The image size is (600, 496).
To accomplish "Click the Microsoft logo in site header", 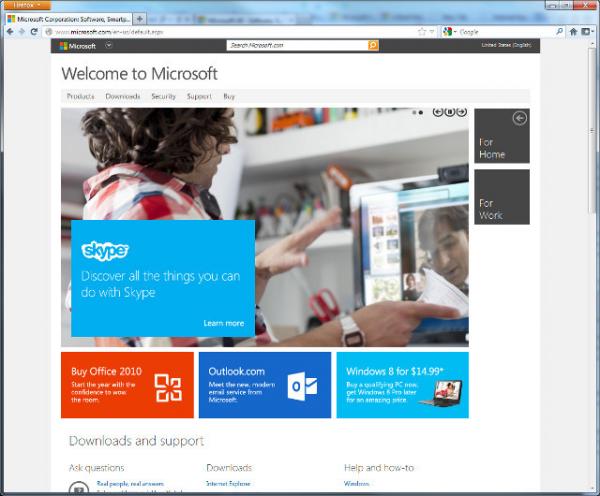I will pyautogui.click(x=78, y=46).
